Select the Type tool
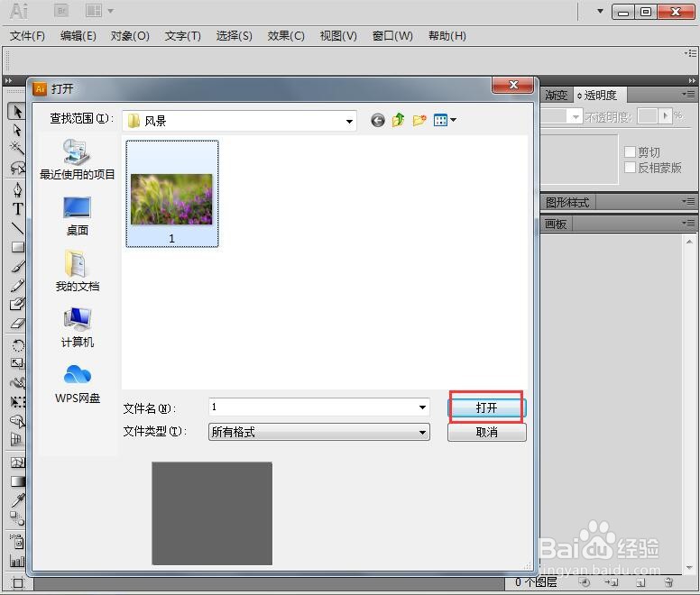 17,209
